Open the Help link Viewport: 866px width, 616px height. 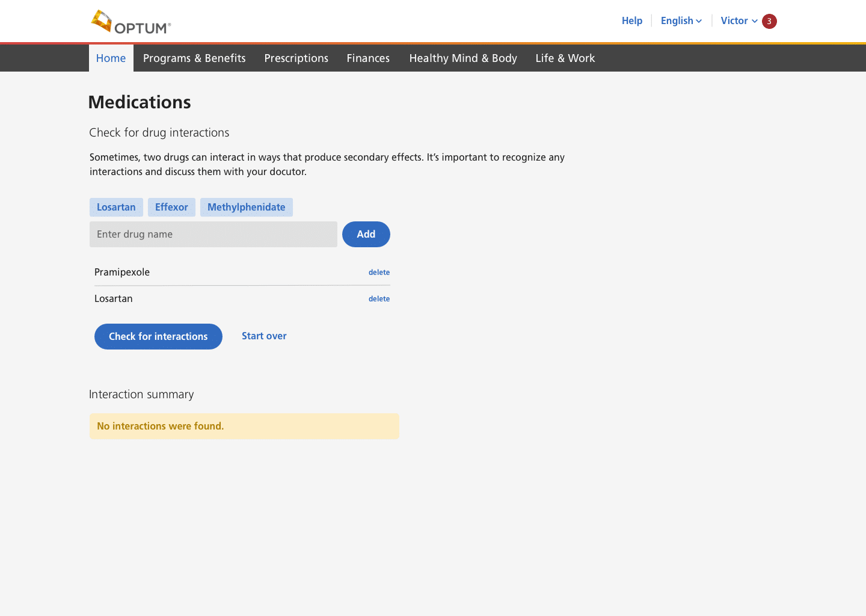click(x=631, y=20)
